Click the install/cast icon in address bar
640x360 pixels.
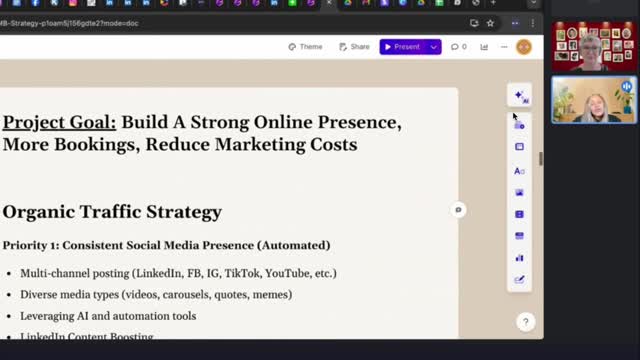474,23
